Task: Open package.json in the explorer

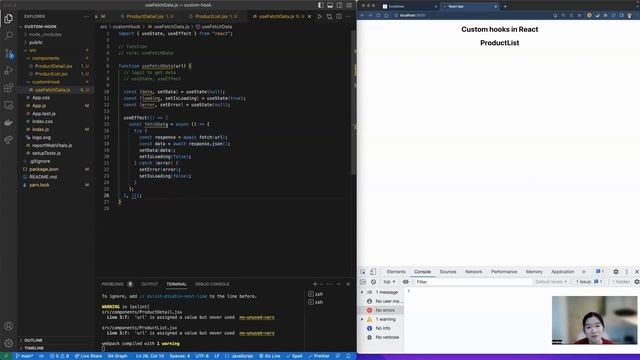Action: pyautogui.click(x=44, y=169)
